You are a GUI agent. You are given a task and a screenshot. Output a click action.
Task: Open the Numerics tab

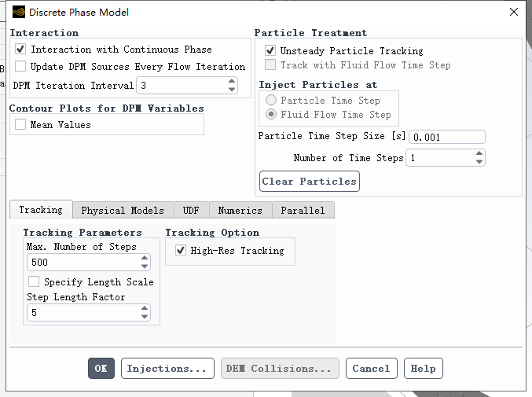(x=240, y=210)
